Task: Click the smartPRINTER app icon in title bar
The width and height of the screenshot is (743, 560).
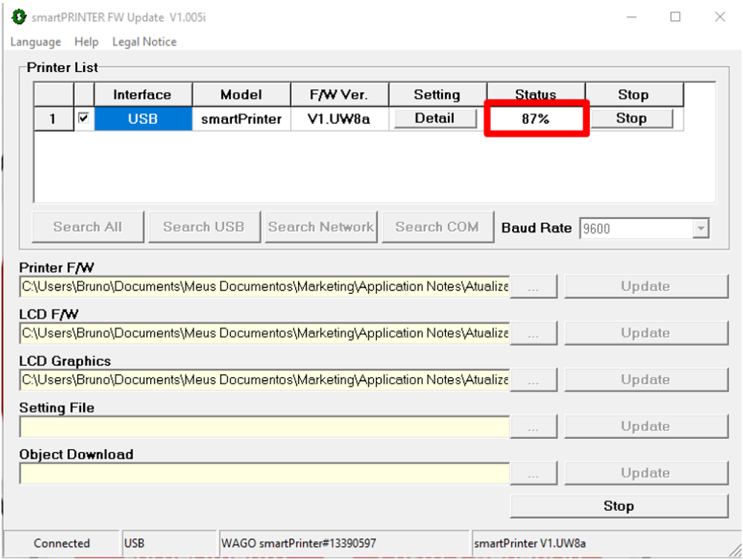Action: 19,16
